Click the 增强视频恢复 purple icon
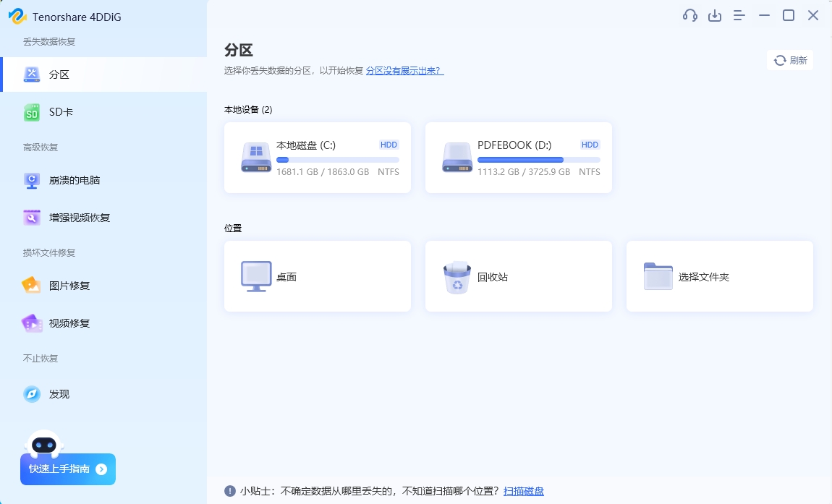Viewport: 832px width, 504px height. (x=32, y=218)
